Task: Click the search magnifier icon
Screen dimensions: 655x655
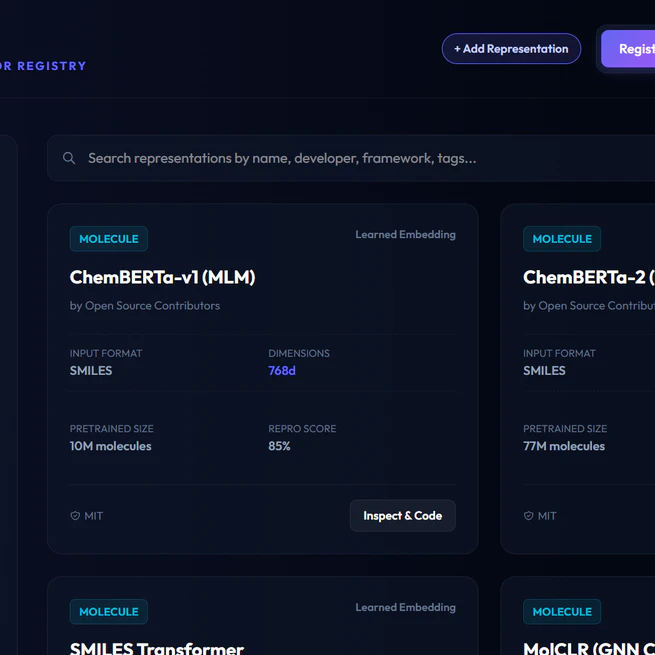Action: click(69, 158)
